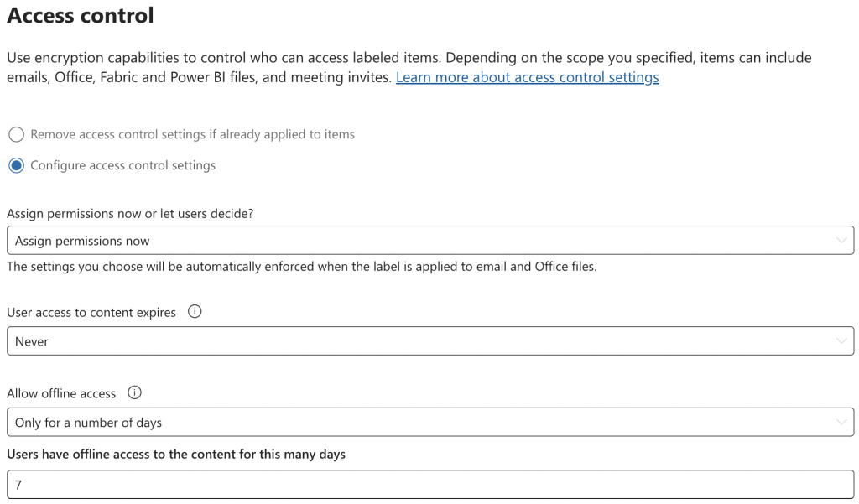The width and height of the screenshot is (859, 504).
Task: Click the 'Configure access control settings' label text
Action: click(122, 166)
